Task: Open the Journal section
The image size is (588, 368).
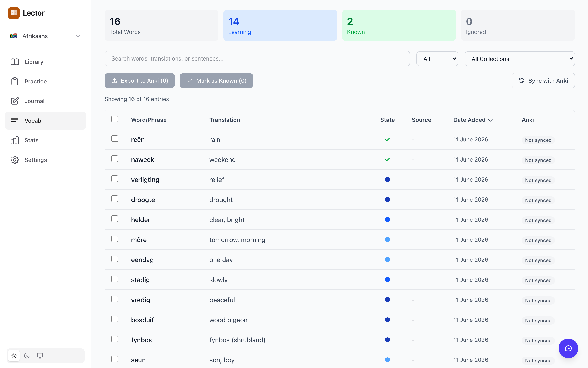Action: [46, 101]
